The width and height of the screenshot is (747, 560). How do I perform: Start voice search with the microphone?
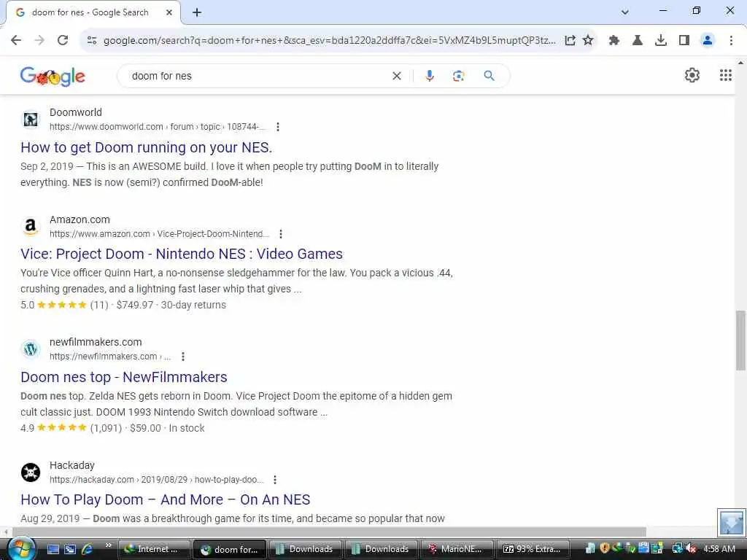pyautogui.click(x=429, y=76)
